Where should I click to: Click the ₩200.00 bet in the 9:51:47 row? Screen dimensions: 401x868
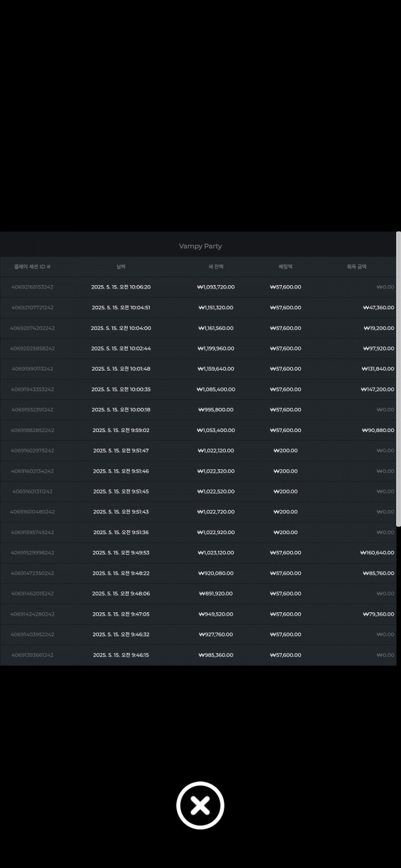(286, 451)
